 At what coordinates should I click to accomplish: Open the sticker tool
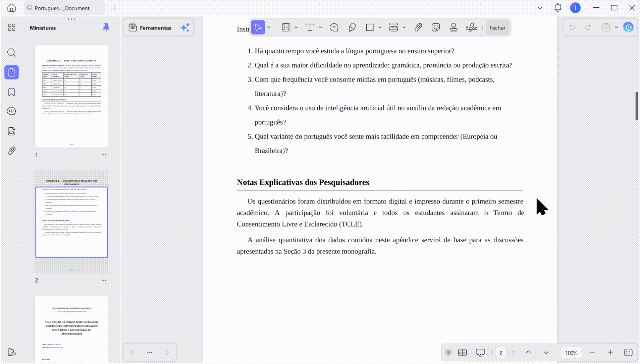(436, 27)
